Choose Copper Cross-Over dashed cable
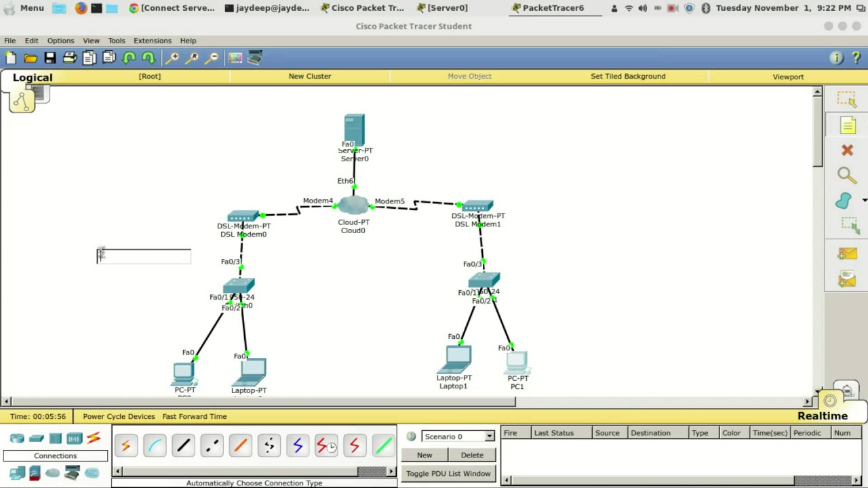 click(212, 445)
